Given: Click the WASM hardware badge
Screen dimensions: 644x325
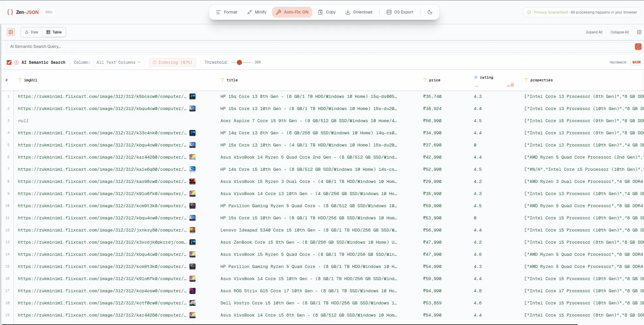Looking at the screenshot, I should point(636,62).
